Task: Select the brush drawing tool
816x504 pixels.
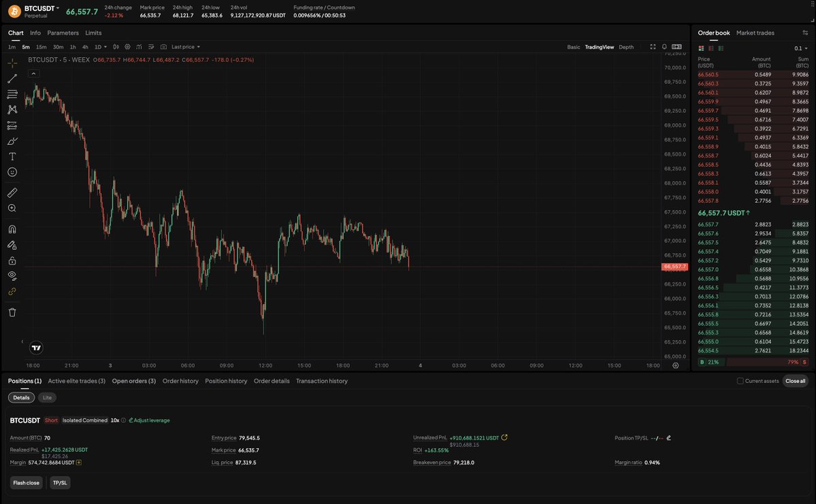Action: tap(12, 141)
